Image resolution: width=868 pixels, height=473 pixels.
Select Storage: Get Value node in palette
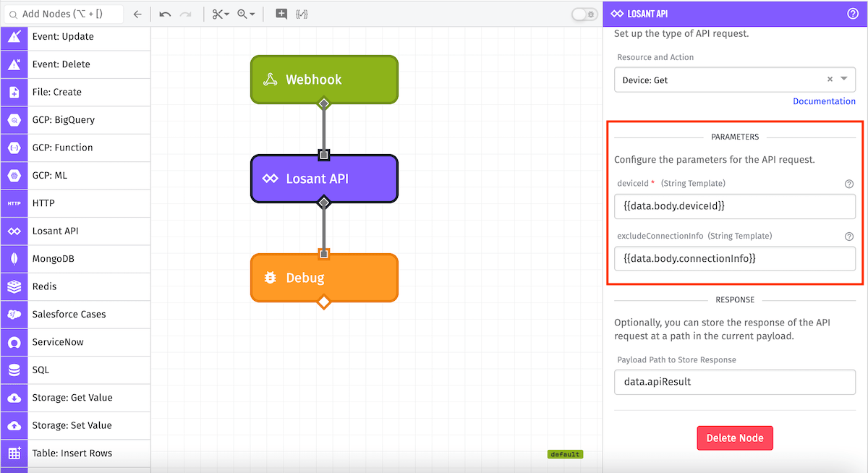tap(75, 398)
